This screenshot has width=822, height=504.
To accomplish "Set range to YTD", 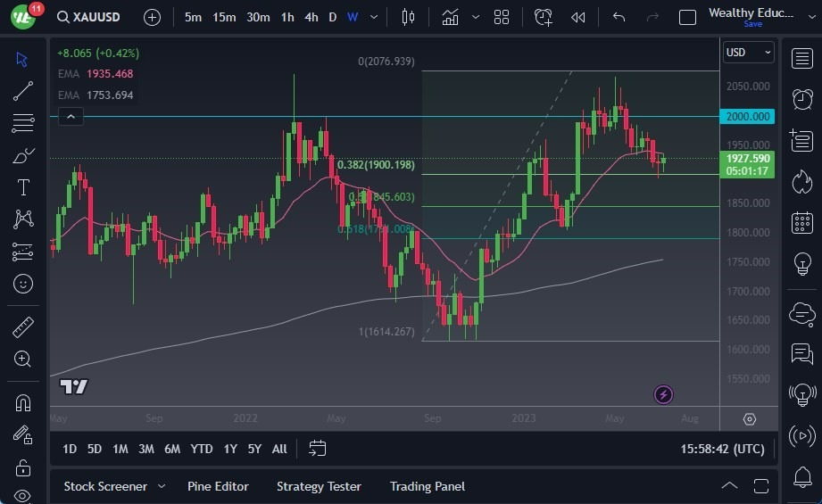I will 202,449.
